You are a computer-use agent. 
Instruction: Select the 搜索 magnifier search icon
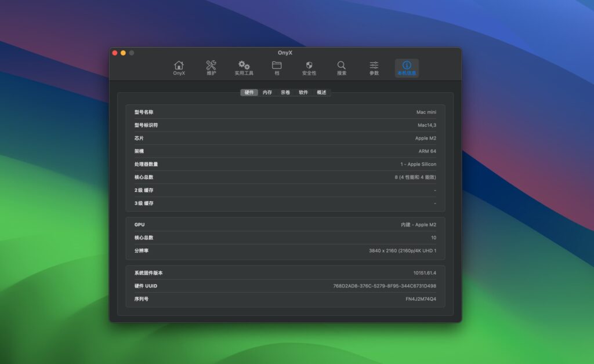(x=341, y=65)
